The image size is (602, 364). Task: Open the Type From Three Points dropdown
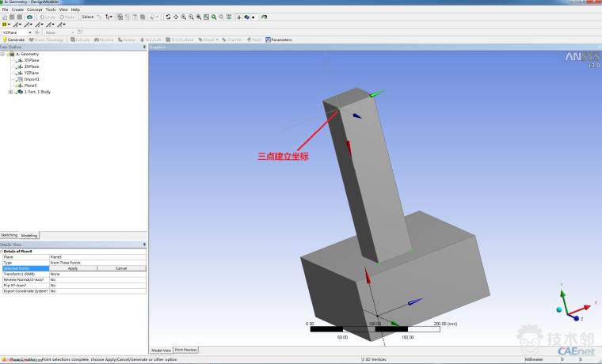click(97, 263)
